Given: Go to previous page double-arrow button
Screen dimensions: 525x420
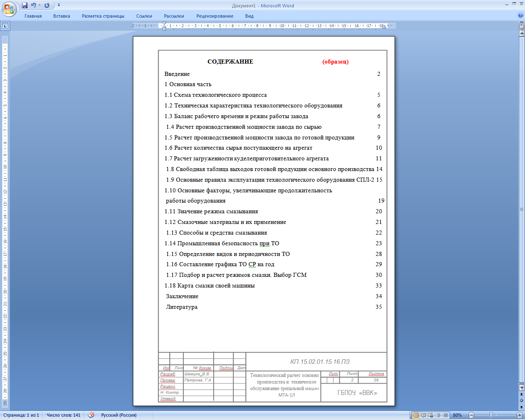Looking at the screenshot, I should click(x=522, y=395).
